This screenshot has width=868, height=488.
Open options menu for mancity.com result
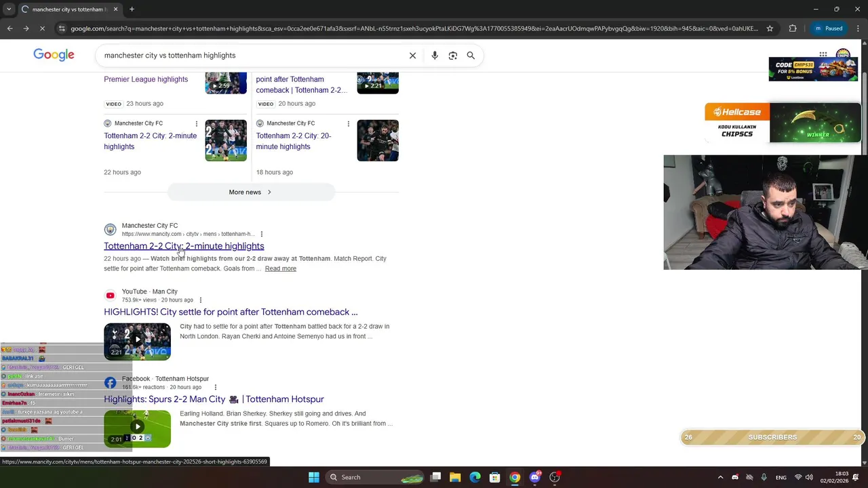pos(262,234)
